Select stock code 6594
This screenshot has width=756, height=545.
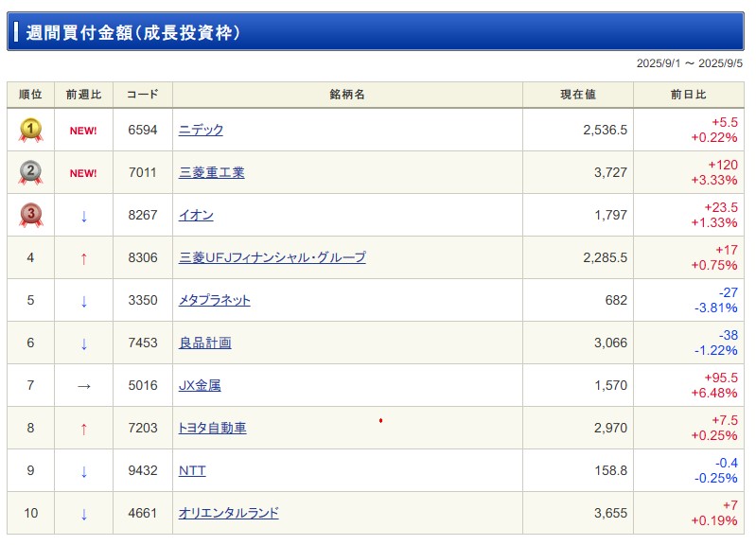(x=143, y=130)
